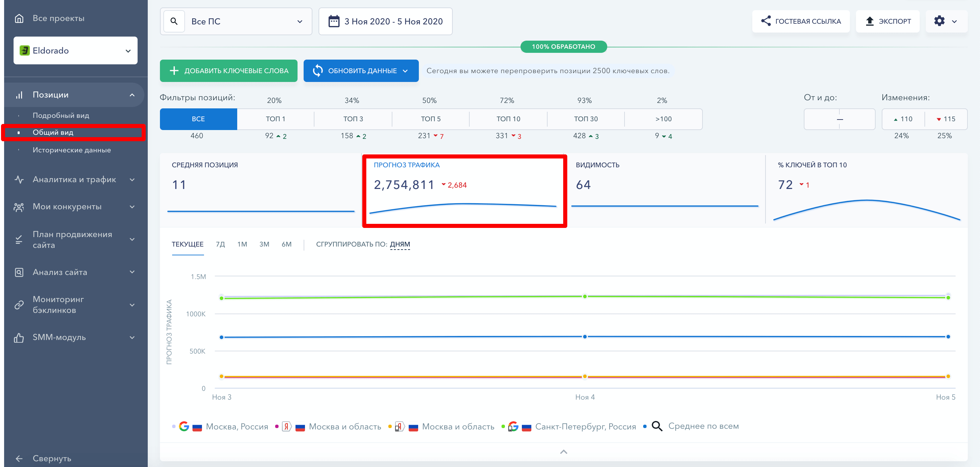Switch to the 3М period tab
Screen dimensions: 980x467
(x=264, y=245)
